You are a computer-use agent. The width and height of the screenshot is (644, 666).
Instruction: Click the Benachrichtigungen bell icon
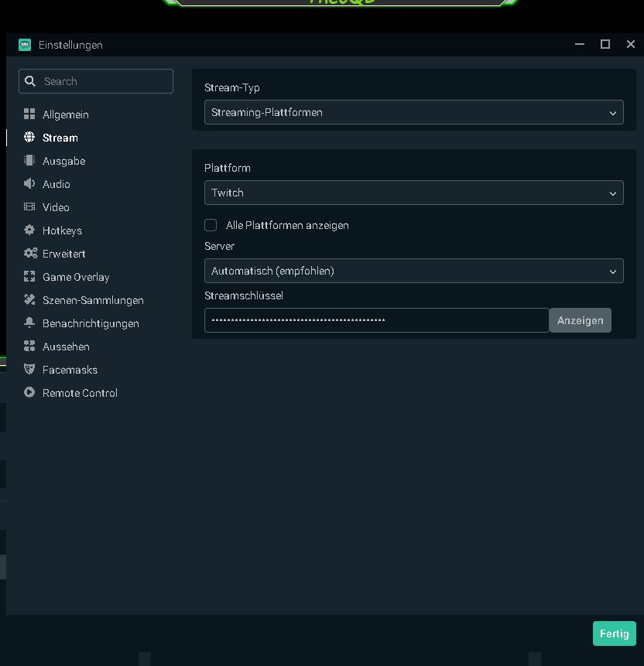click(x=29, y=323)
